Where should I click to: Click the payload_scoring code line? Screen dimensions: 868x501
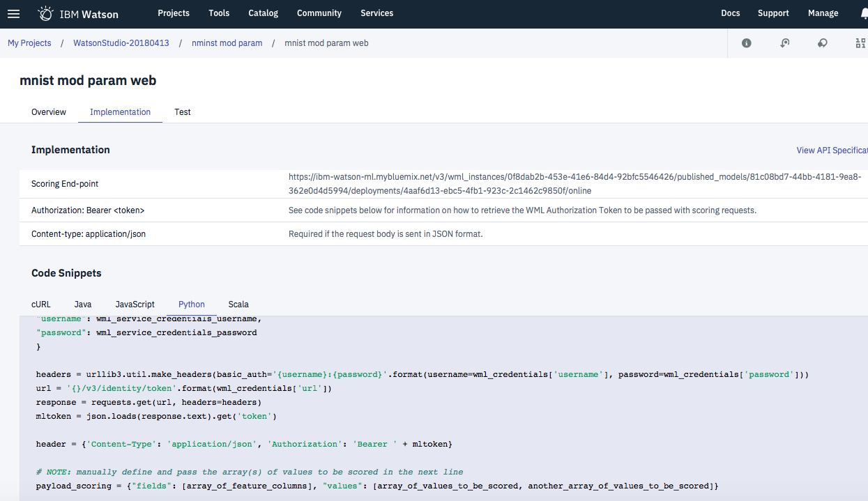pyautogui.click(x=377, y=486)
